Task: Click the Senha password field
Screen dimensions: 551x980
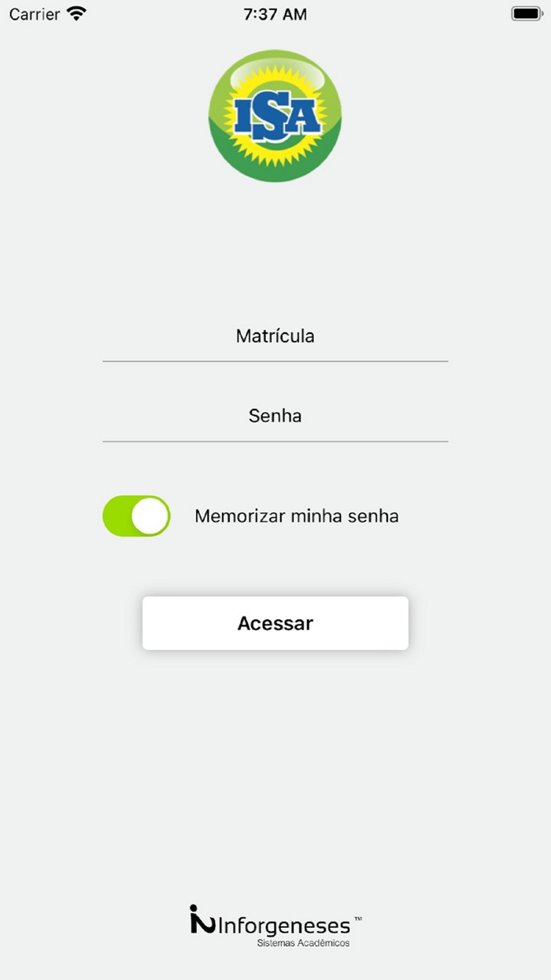Action: (275, 416)
